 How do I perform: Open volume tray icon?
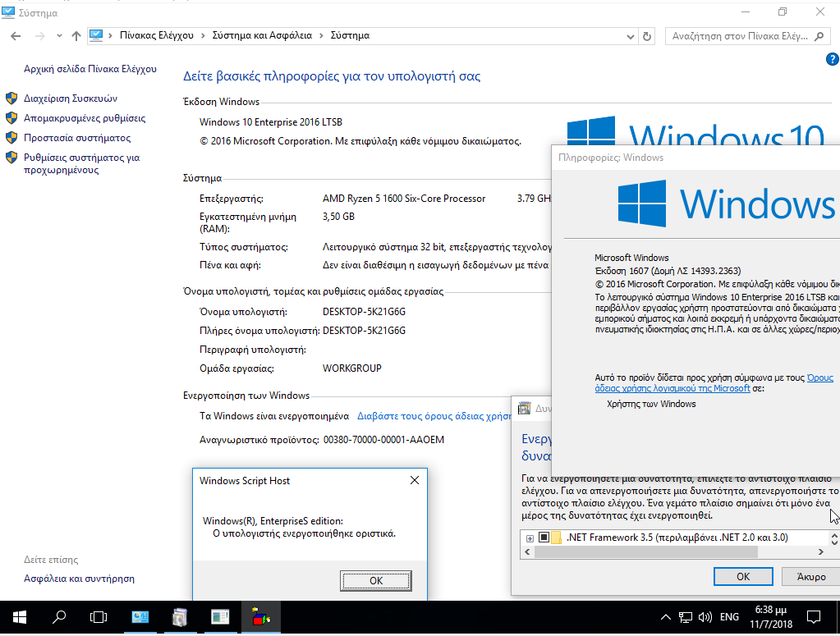(x=705, y=617)
